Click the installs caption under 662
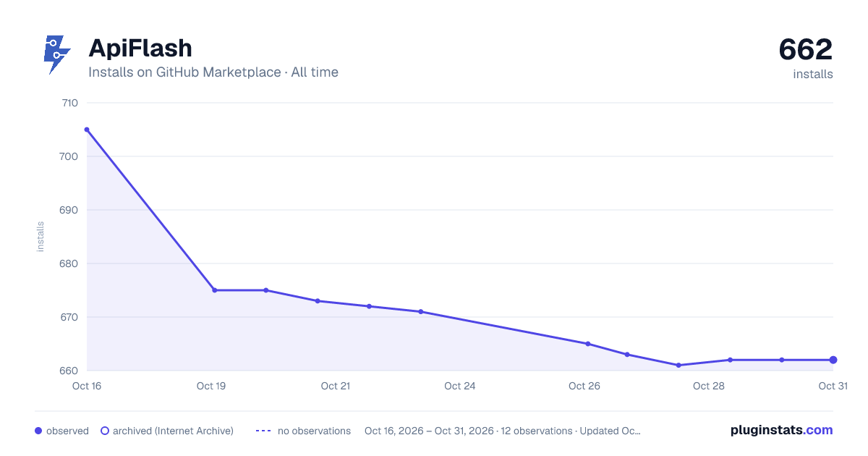Viewport: 868px width, 456px height. coord(813,74)
